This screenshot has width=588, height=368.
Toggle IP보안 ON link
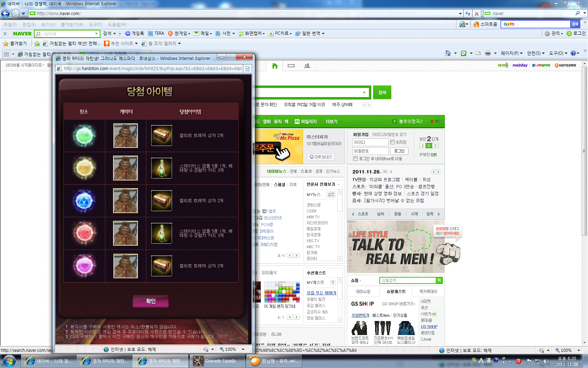point(428,155)
